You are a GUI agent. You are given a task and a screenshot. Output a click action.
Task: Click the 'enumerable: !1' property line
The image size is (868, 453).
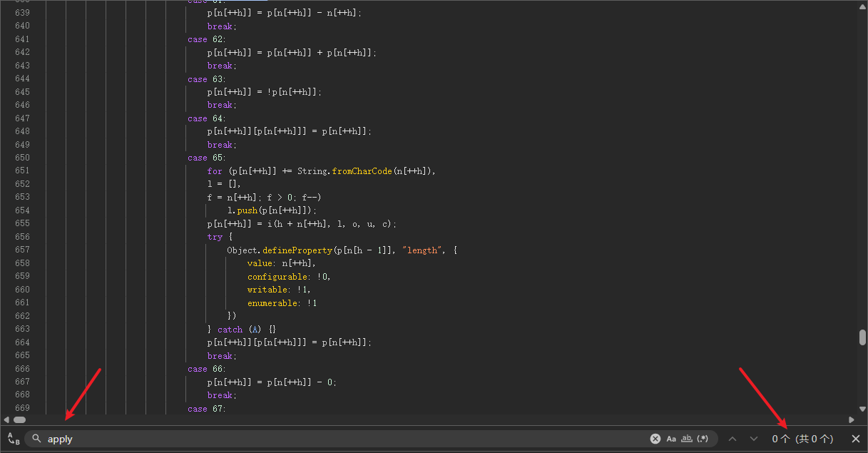click(282, 303)
